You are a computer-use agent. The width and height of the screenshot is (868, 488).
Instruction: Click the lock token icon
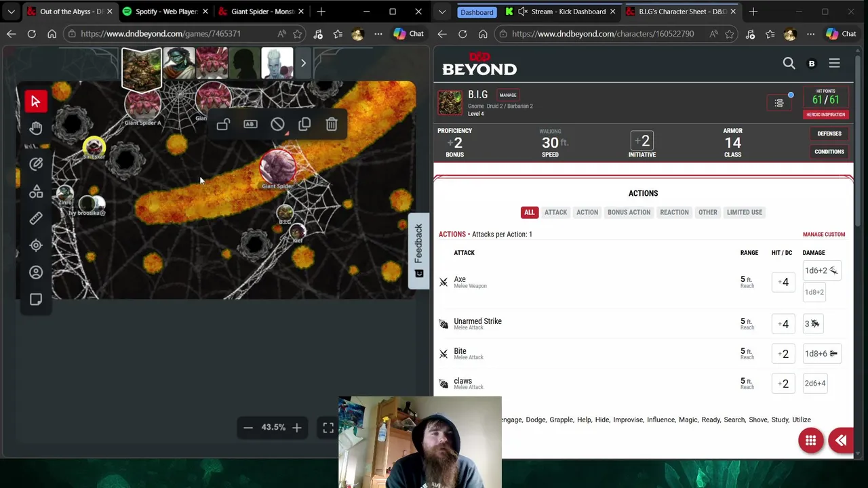(x=223, y=124)
